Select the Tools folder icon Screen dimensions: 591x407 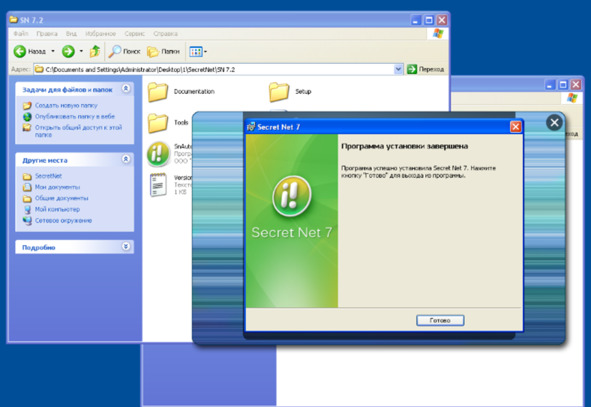point(158,123)
